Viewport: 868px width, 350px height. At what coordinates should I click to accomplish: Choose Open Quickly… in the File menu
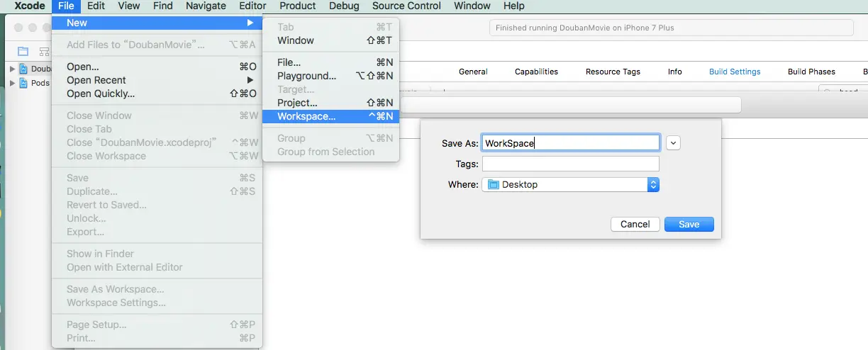[x=157, y=94]
